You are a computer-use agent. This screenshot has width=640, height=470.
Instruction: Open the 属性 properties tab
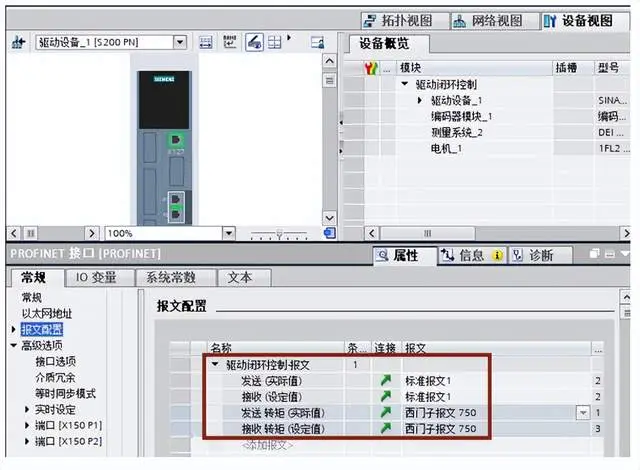point(404,255)
